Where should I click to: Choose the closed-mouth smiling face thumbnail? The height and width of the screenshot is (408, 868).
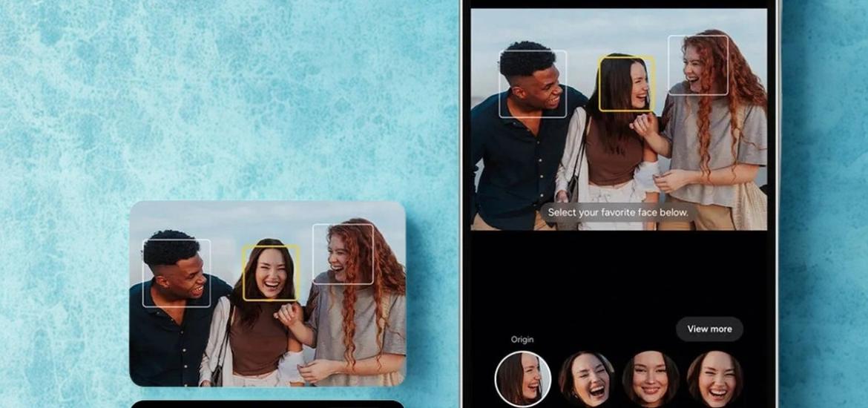pyautogui.click(x=651, y=378)
